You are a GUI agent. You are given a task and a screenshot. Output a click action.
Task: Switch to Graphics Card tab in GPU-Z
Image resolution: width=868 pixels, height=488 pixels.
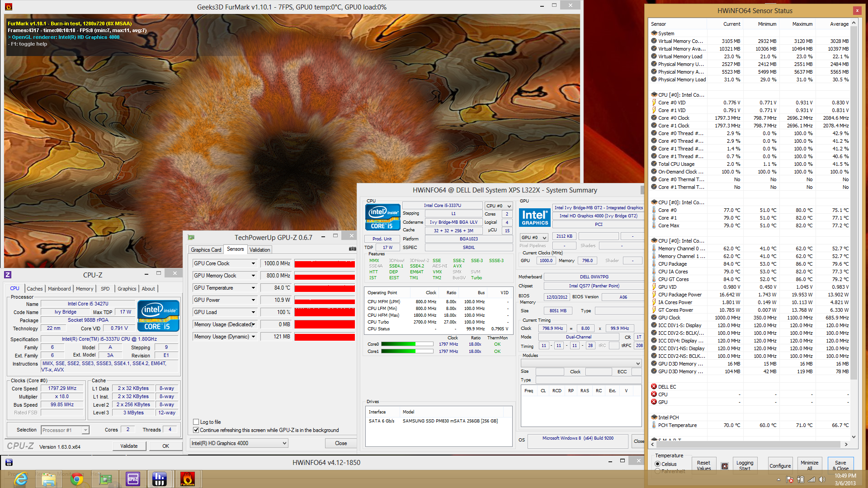click(206, 250)
